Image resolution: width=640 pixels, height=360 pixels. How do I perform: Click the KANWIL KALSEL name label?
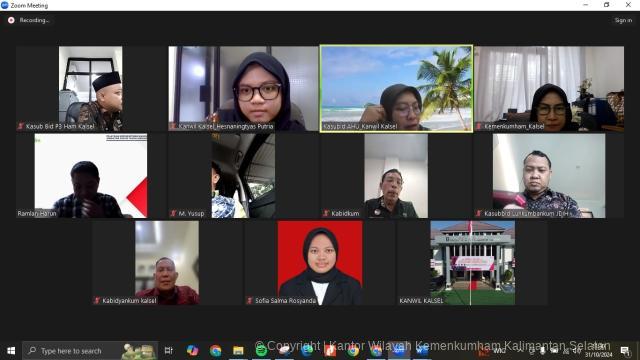(421, 301)
